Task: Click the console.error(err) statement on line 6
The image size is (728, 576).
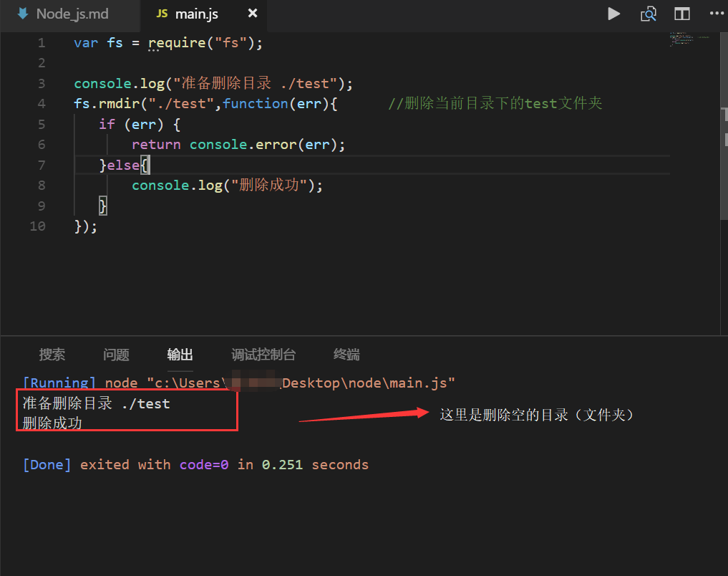Action: pyautogui.click(x=267, y=145)
